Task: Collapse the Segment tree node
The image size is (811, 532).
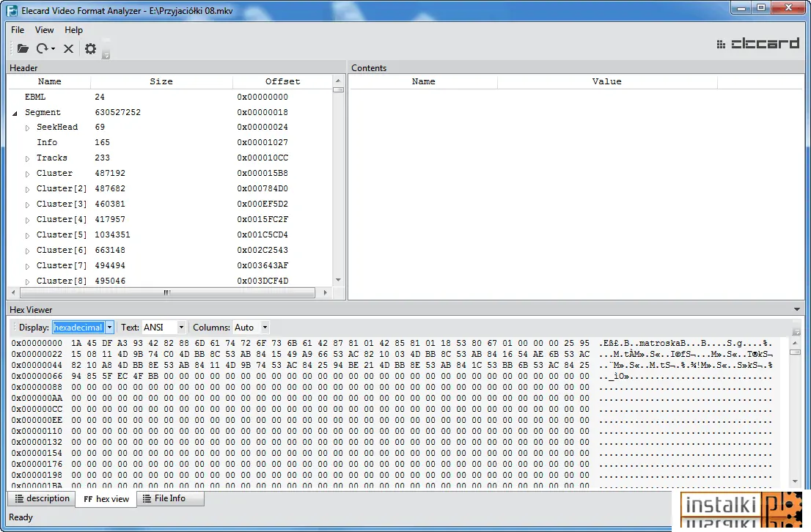Action: pyautogui.click(x=15, y=114)
